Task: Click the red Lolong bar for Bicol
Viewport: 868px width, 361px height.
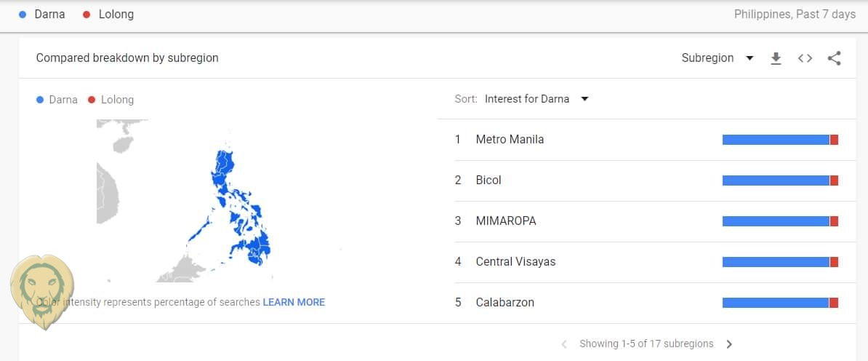Action: 834,180
